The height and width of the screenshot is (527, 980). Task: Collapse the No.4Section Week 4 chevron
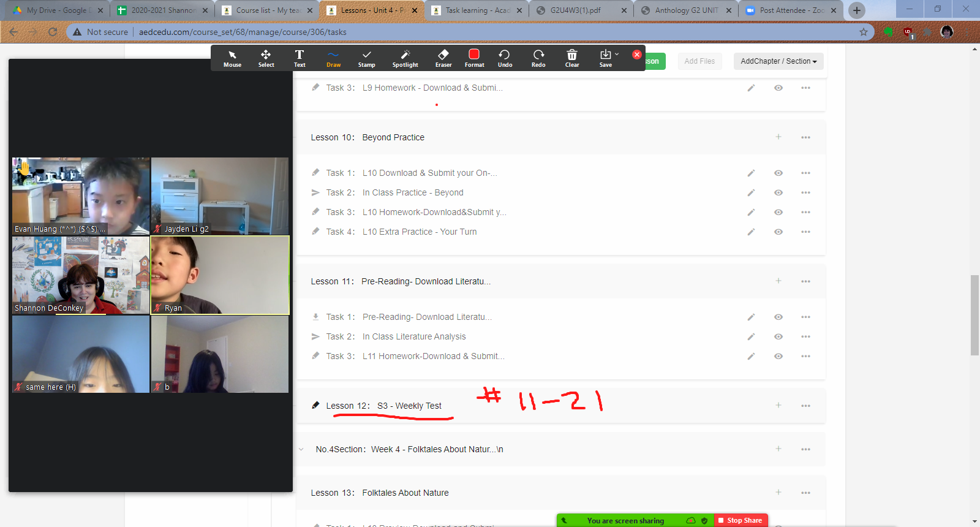[x=301, y=449]
